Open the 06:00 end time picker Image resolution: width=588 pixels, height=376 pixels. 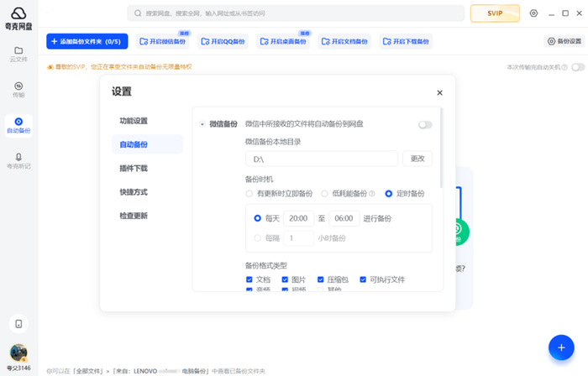pos(344,218)
